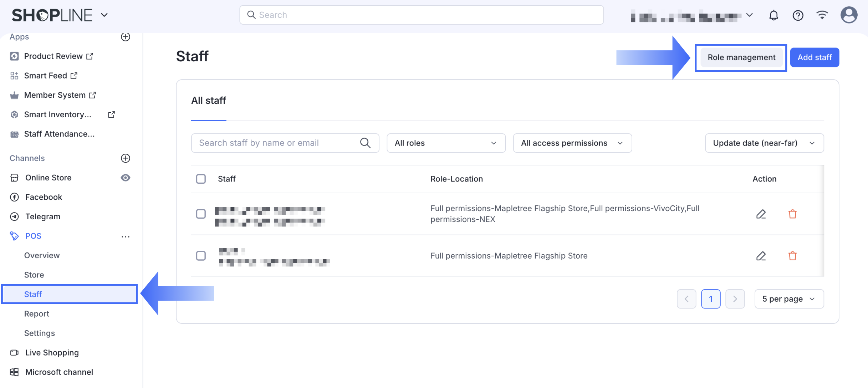Change sorting via Update date (near-far) dropdown

pyautogui.click(x=764, y=143)
